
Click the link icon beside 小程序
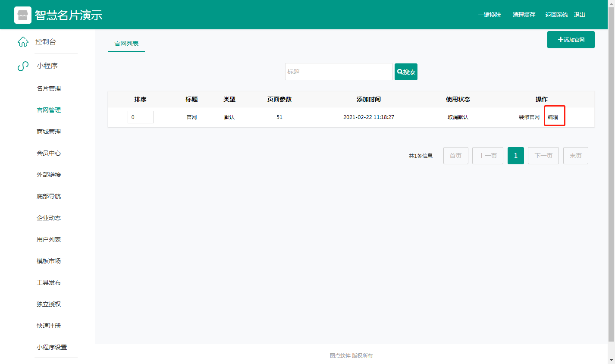(23, 66)
